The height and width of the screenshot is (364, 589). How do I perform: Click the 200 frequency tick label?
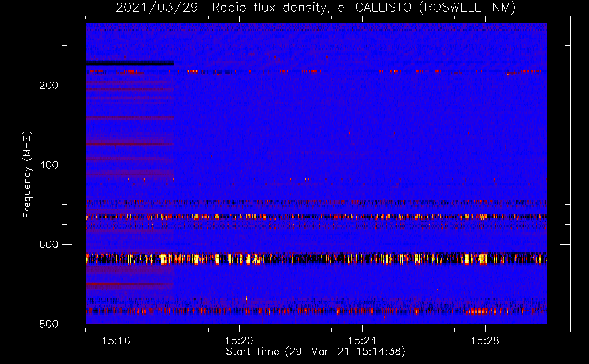point(49,85)
